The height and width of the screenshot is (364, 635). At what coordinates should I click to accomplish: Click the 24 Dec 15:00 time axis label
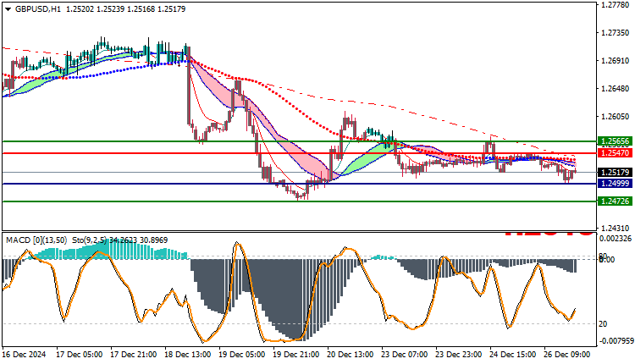click(x=513, y=355)
